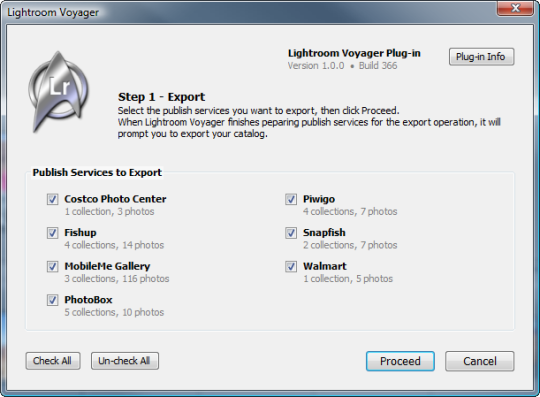Click the 'Fishup' label
540x397 pixels.
pyautogui.click(x=80, y=232)
